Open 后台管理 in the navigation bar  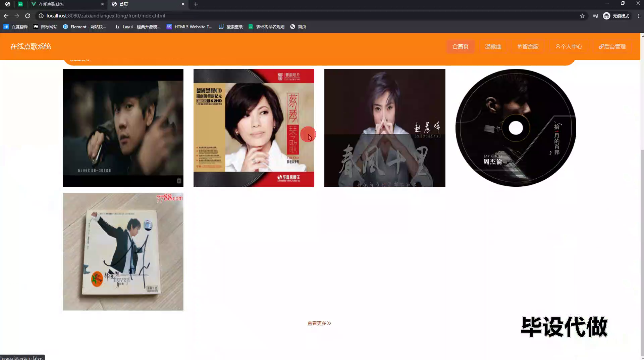612,46
